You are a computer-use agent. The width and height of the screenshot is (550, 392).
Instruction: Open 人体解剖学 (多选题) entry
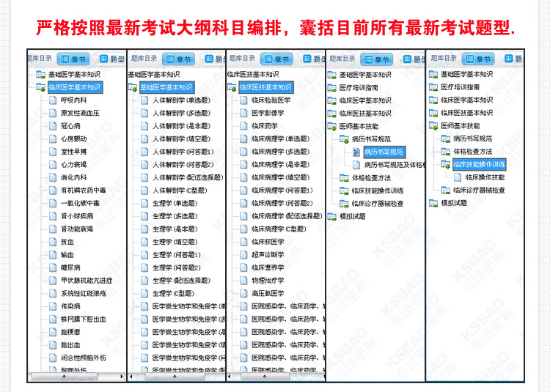click(x=181, y=113)
